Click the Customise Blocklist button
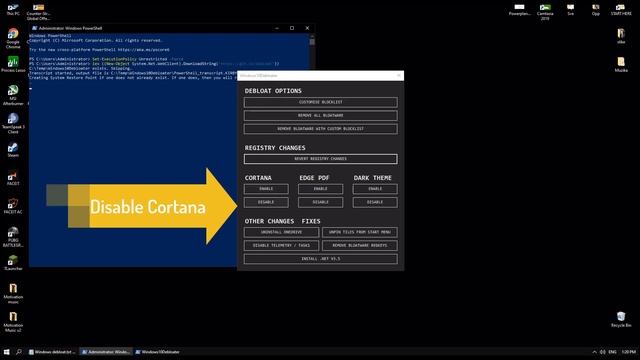This screenshot has height=360, width=640. click(x=320, y=102)
